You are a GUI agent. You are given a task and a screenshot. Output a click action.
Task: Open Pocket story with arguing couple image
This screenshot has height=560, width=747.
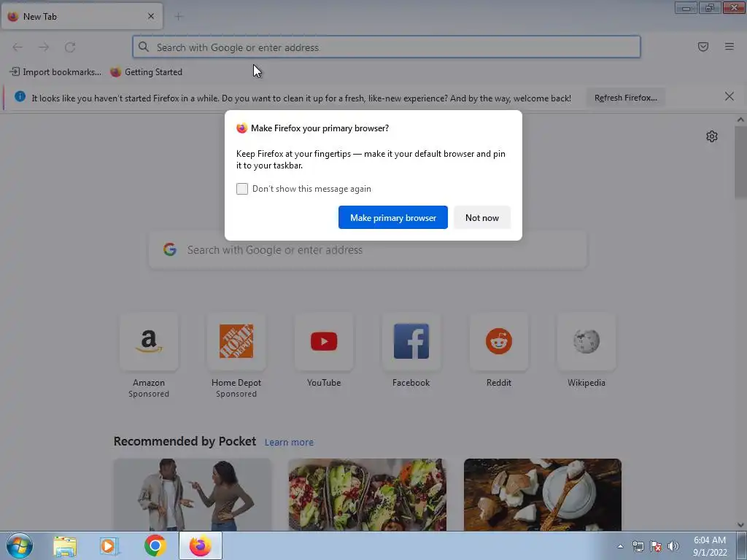(x=193, y=495)
